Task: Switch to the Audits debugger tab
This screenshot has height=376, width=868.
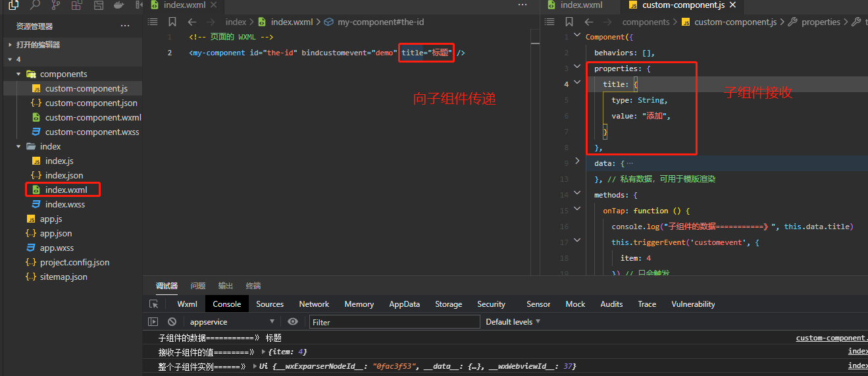Action: (611, 304)
